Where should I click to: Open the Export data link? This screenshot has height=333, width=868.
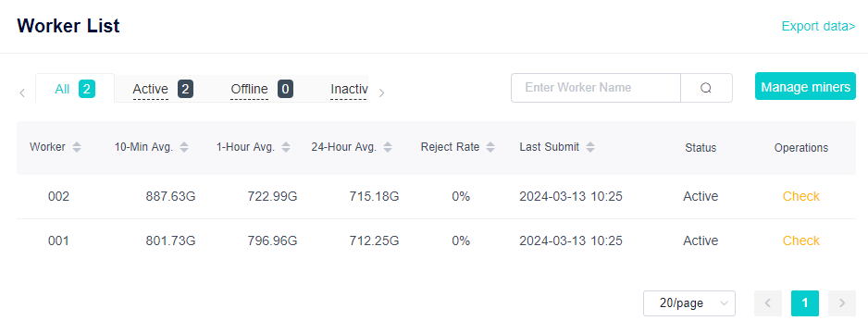tap(818, 26)
